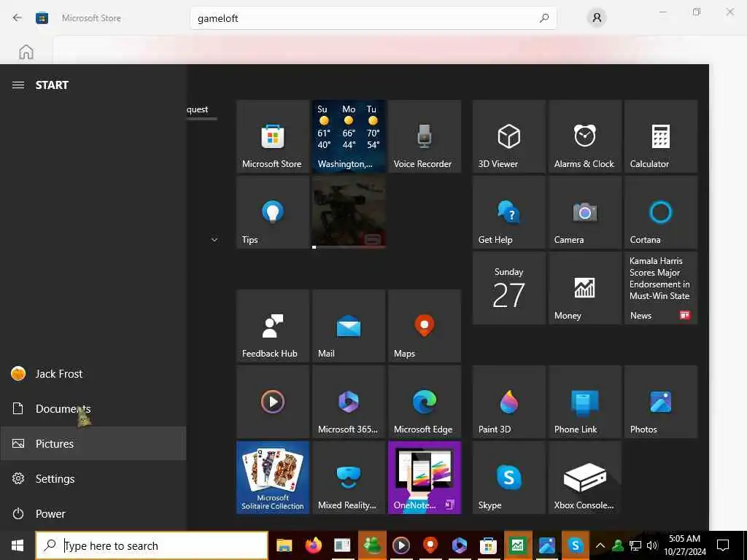Open the Sunday 27 calendar tile

[x=508, y=288]
